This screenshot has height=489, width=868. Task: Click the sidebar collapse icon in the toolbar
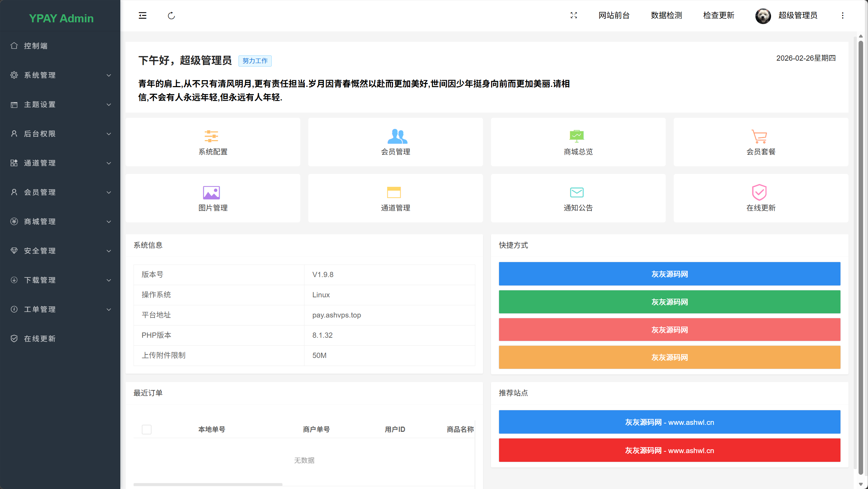point(142,15)
